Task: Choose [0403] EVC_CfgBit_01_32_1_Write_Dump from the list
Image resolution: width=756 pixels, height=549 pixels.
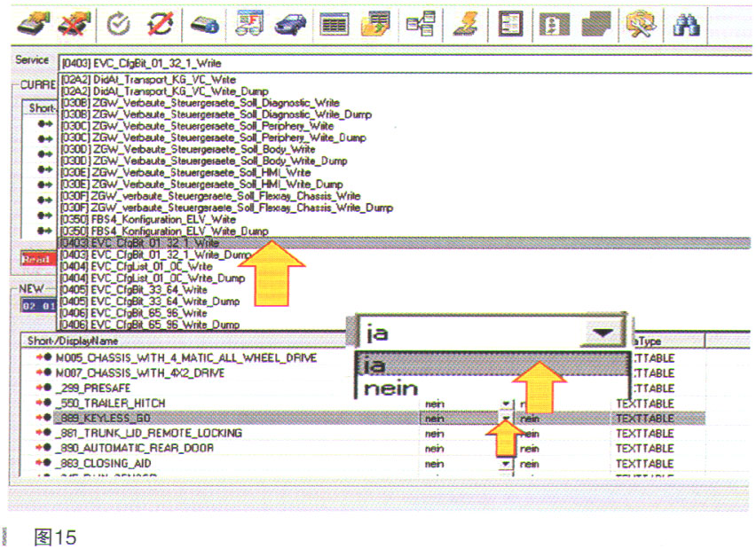Action: pyautogui.click(x=157, y=255)
